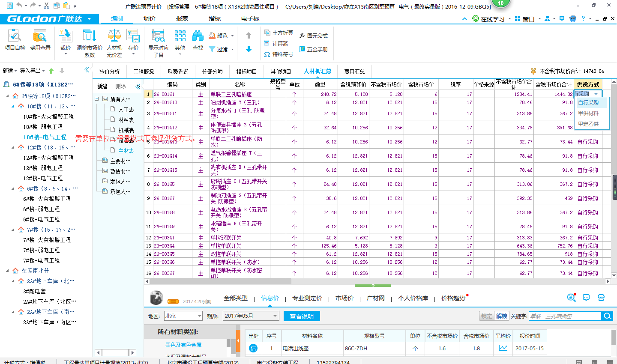
Task: Click the move up arrow icon
Action: click(249, 36)
